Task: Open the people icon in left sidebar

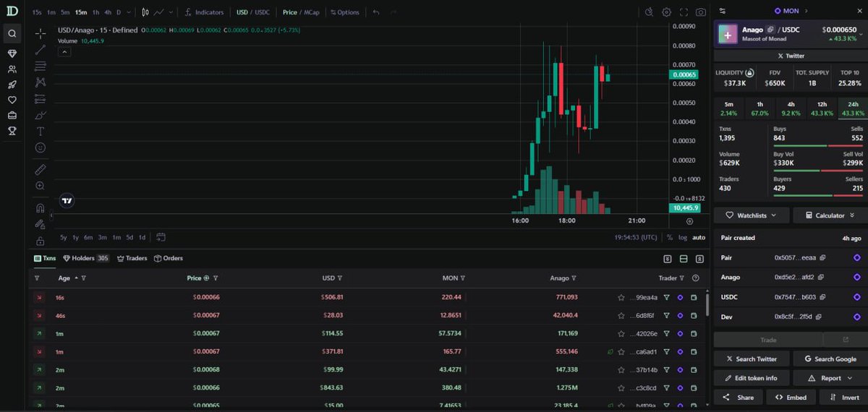Action: click(x=12, y=69)
